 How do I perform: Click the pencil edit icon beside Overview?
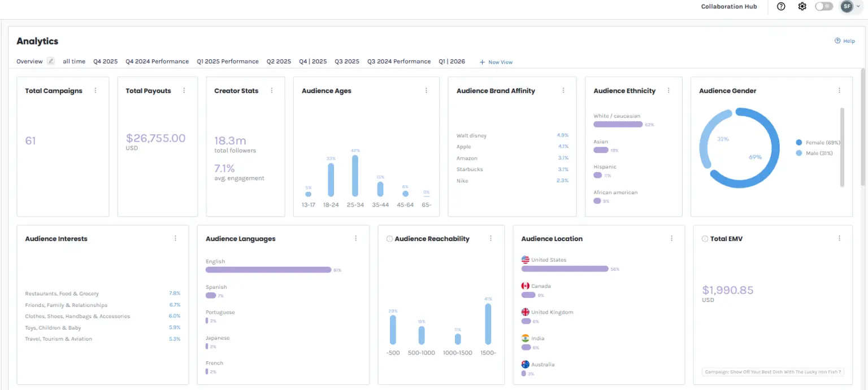(51, 61)
